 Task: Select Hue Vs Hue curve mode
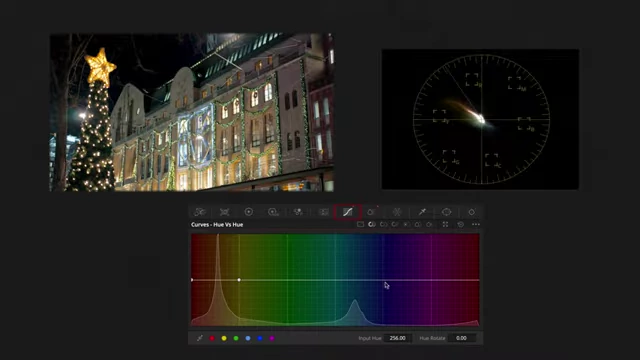point(372,224)
